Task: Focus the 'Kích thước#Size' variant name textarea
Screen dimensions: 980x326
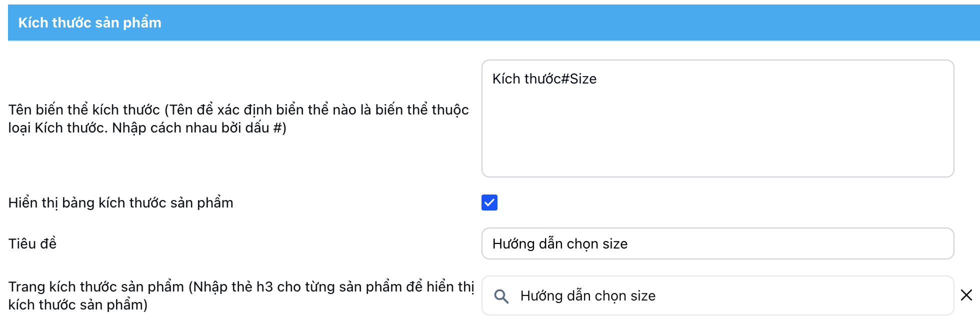Action: 717,118
